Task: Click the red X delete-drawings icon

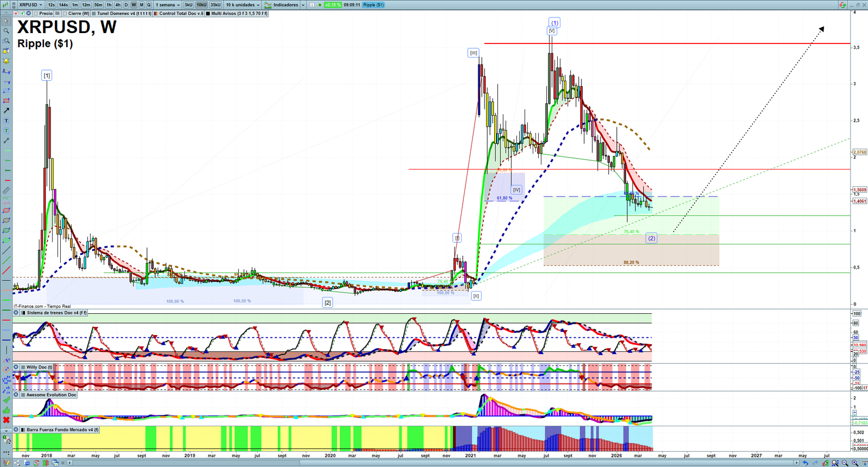Action: click(x=6, y=420)
